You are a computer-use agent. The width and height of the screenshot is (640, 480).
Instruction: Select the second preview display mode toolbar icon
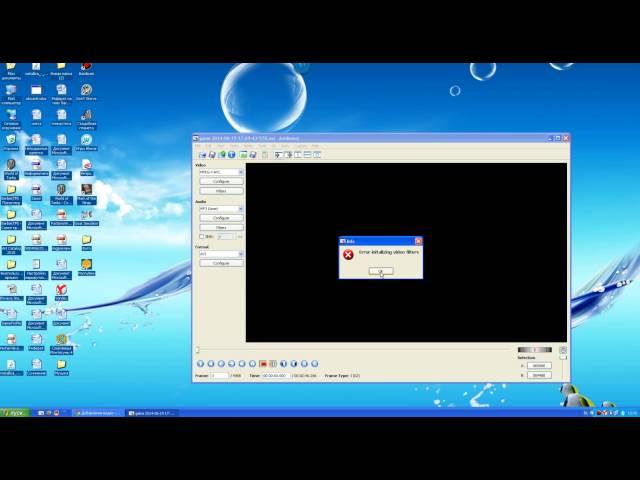(288, 155)
